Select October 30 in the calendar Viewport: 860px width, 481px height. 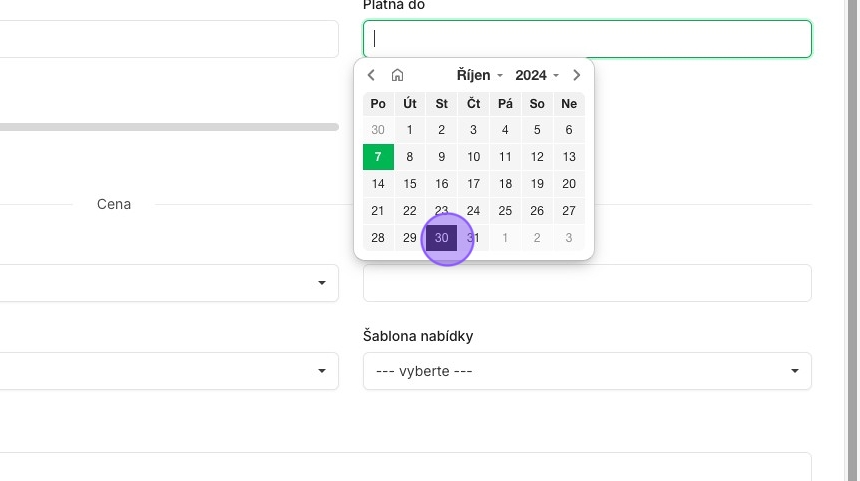(442, 238)
